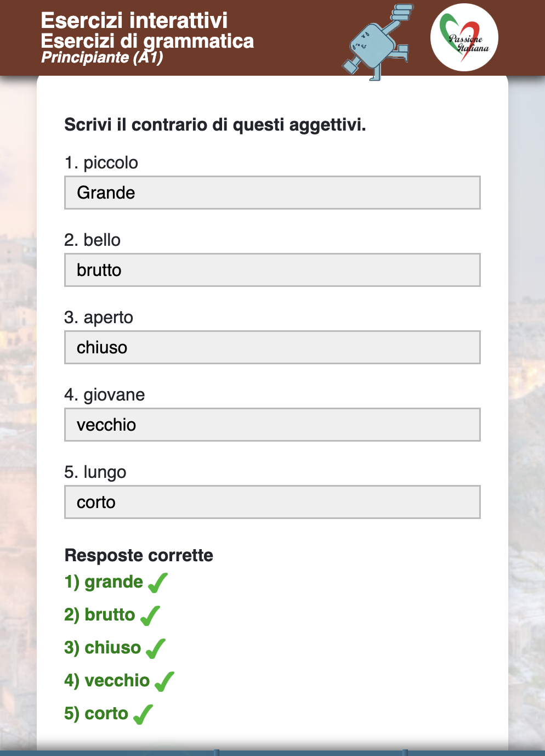Click the Esercizi interattivi header title

[134, 21]
